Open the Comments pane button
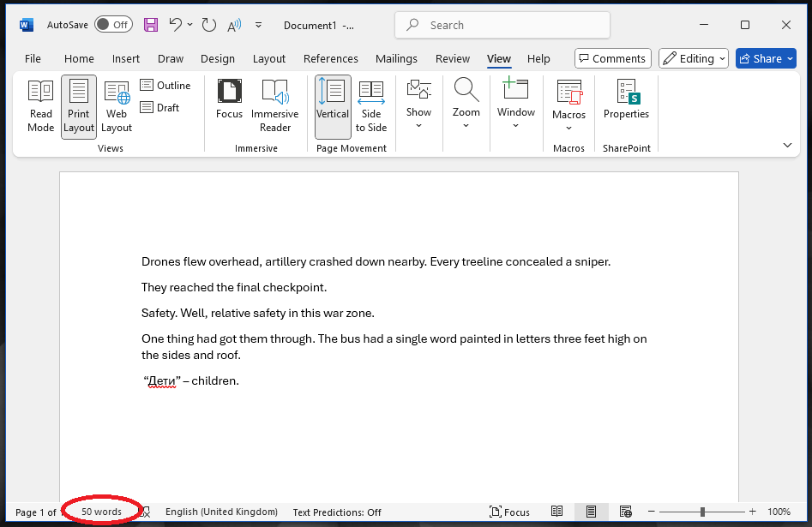The width and height of the screenshot is (812, 527). [x=612, y=58]
